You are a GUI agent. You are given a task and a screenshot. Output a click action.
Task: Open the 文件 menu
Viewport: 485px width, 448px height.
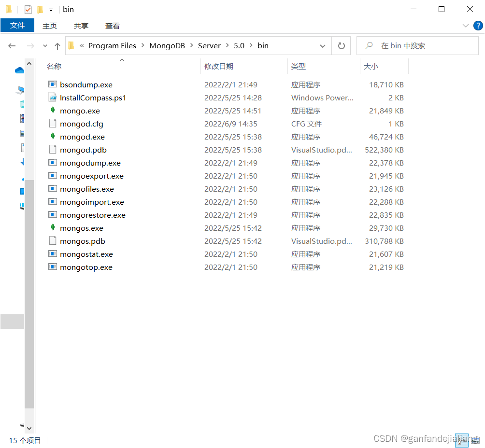(17, 25)
